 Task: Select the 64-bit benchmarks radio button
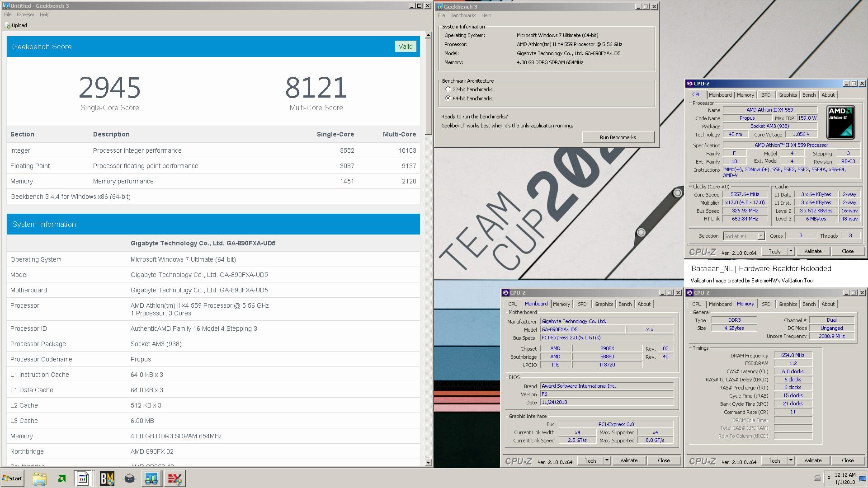[448, 99]
